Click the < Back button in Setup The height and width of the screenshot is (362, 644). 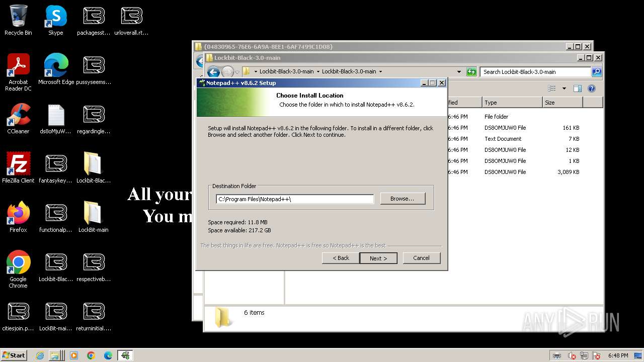(x=341, y=258)
